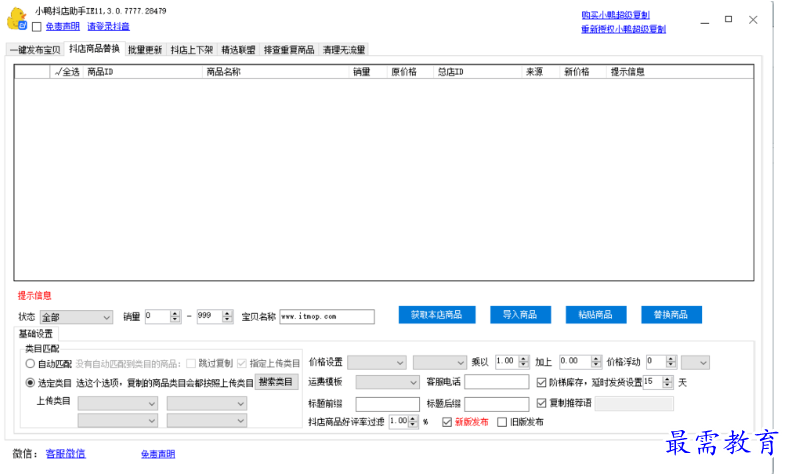Open first 上传类目 dropdown, bottom row
The height and width of the screenshot is (474, 787).
(117, 421)
